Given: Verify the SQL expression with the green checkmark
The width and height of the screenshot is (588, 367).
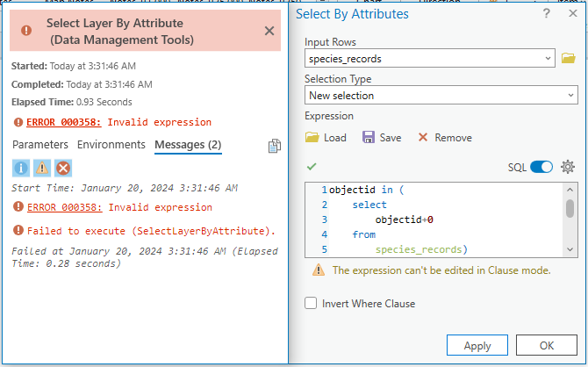Looking at the screenshot, I should pyautogui.click(x=312, y=167).
